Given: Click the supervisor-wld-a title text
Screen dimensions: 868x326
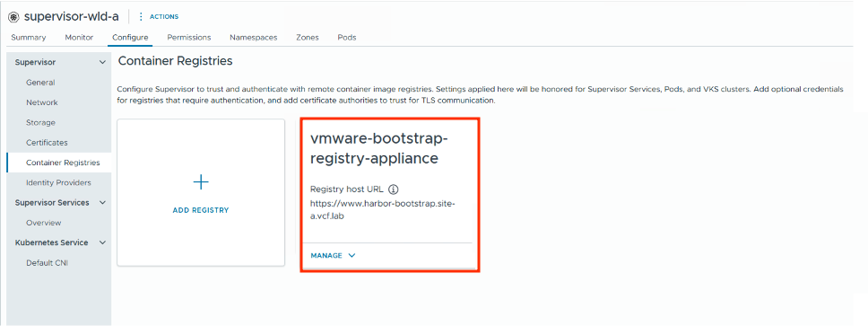Looking at the screenshot, I should coord(72,17).
